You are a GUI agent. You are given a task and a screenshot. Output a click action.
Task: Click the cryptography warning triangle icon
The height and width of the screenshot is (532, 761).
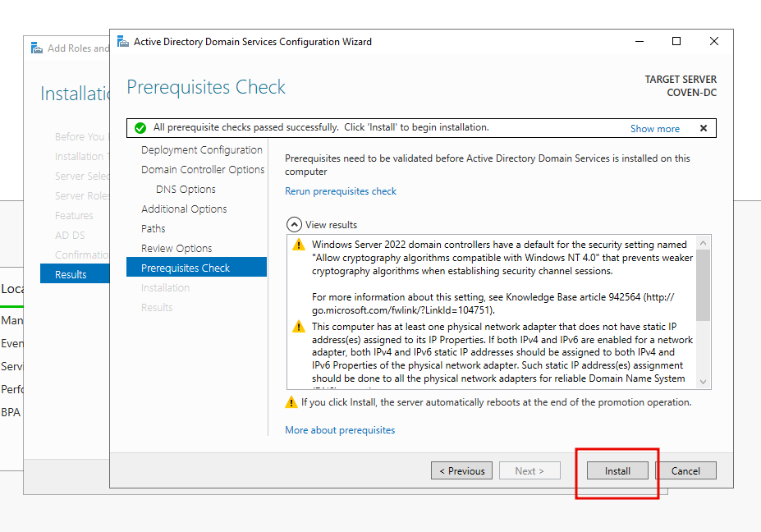click(299, 245)
